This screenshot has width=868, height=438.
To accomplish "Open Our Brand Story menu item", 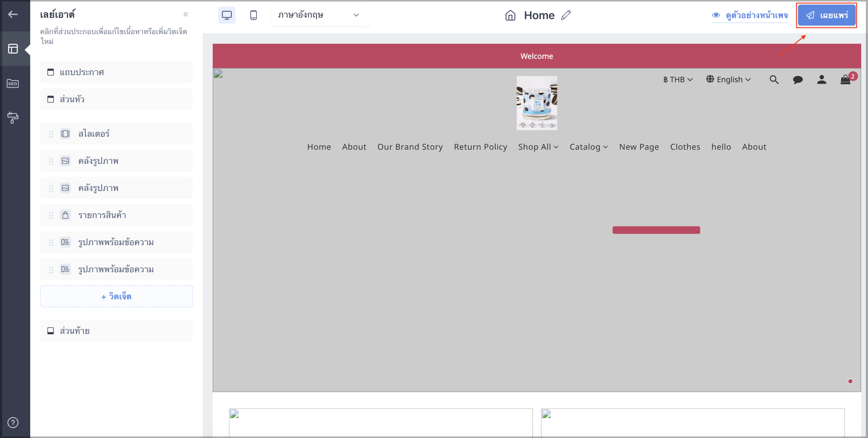I will pos(410,147).
